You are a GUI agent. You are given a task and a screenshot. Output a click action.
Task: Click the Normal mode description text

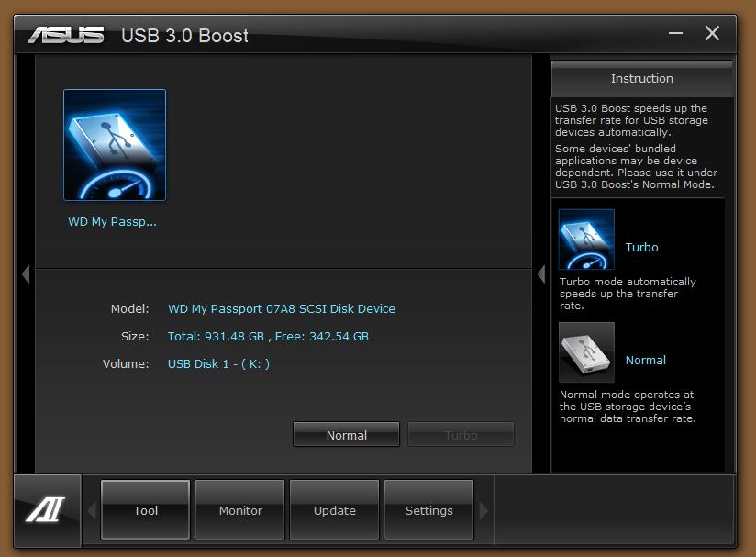click(x=628, y=407)
